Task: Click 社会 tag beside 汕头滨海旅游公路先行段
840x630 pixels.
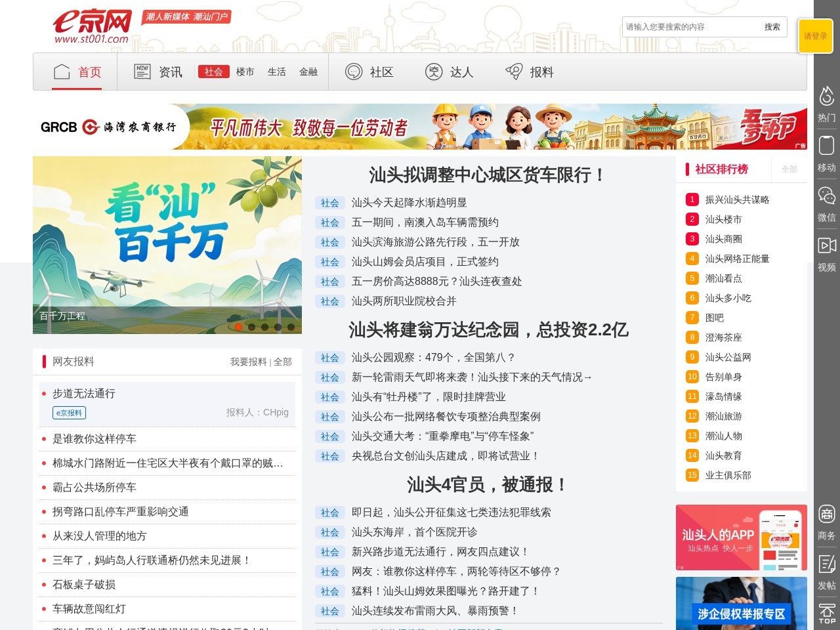Action: (x=330, y=242)
